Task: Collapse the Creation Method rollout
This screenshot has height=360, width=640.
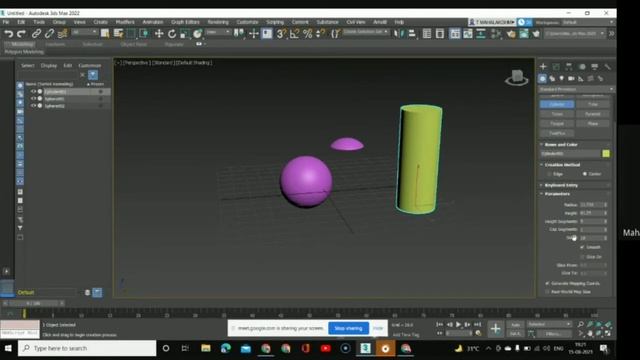Action: pyautogui.click(x=562, y=164)
